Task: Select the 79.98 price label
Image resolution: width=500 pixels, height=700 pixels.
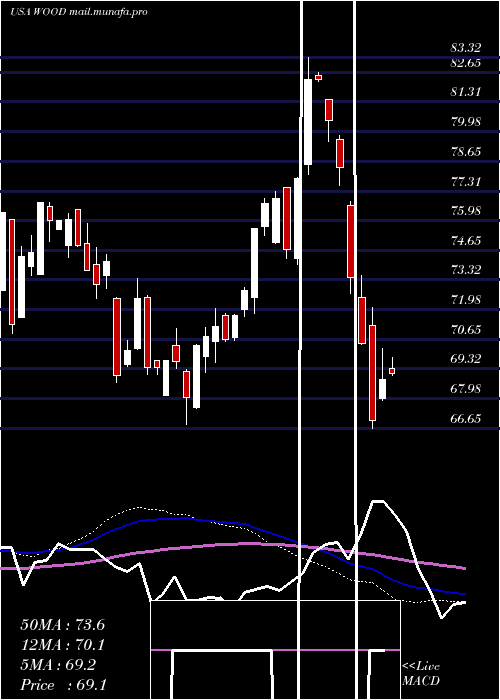Action: pyautogui.click(x=466, y=121)
